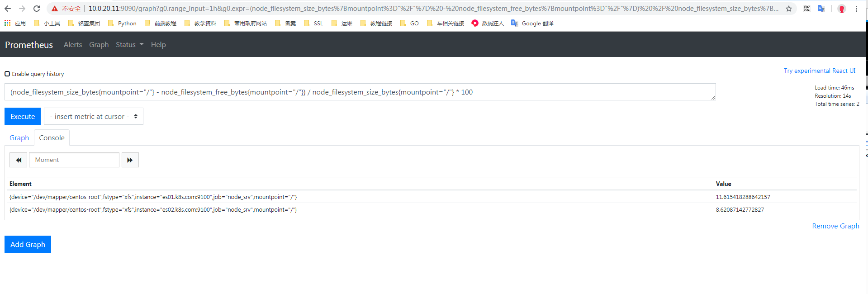The image size is (868, 294).
Task: Bookmark this page with the star icon
Action: pos(789,9)
